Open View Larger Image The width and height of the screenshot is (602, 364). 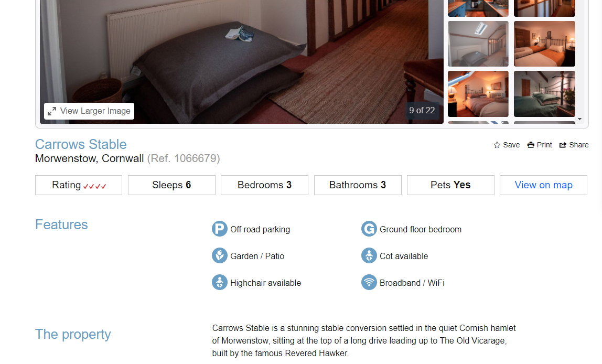coord(89,111)
